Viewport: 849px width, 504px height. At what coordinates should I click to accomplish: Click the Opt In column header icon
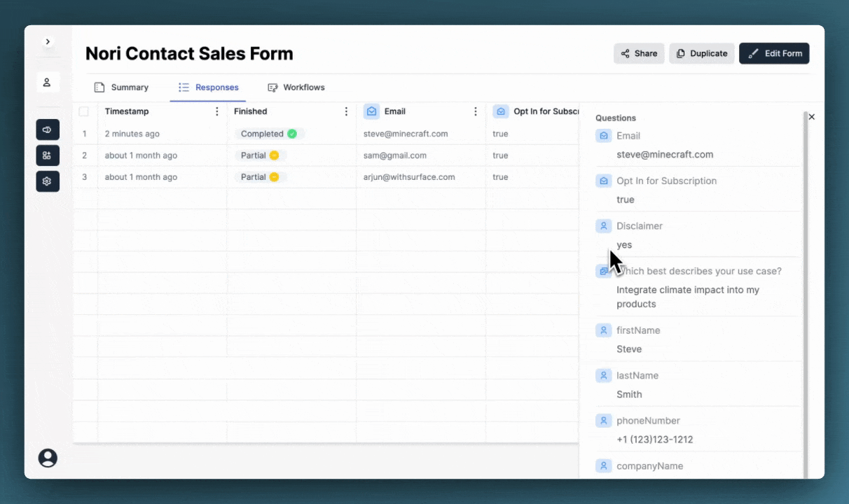[500, 111]
